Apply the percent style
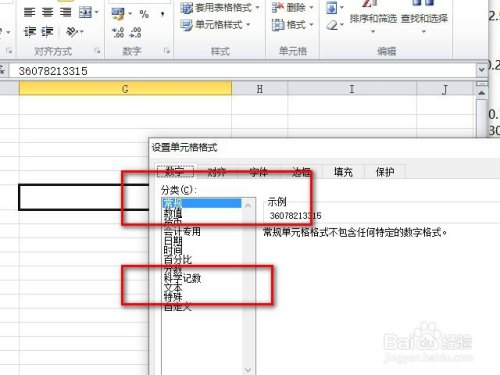 tap(144, 14)
